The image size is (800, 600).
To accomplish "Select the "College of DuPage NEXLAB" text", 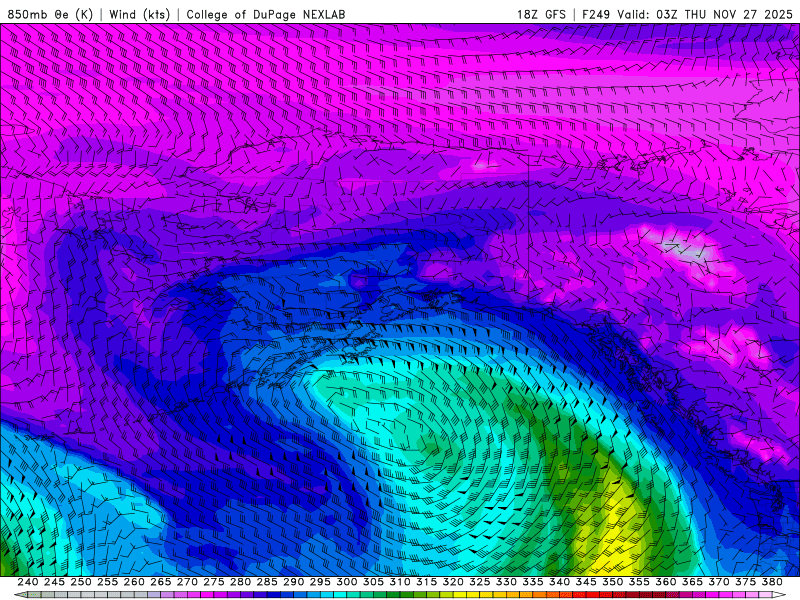I will click(x=266, y=14).
